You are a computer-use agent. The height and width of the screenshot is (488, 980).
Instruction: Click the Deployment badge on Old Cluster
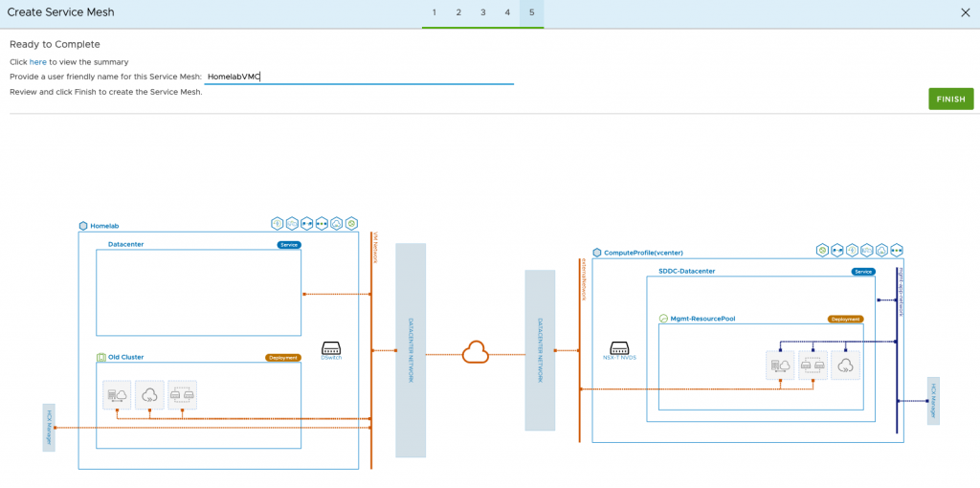(x=282, y=358)
